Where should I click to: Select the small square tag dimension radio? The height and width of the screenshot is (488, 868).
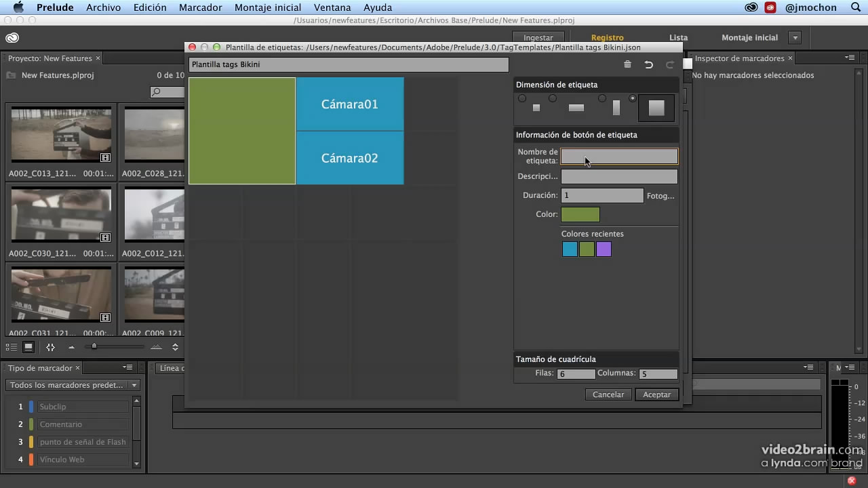pos(522,98)
